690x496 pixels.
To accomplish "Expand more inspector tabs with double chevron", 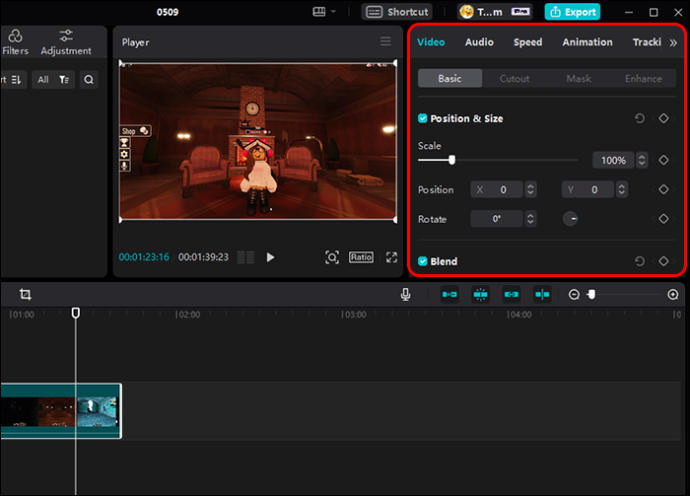I will point(673,43).
